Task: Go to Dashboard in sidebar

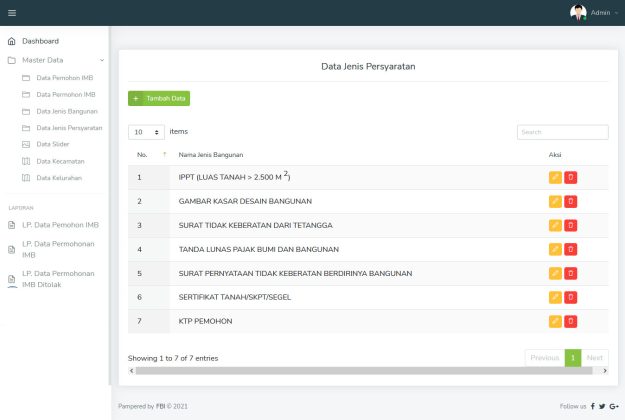Action: pos(40,41)
